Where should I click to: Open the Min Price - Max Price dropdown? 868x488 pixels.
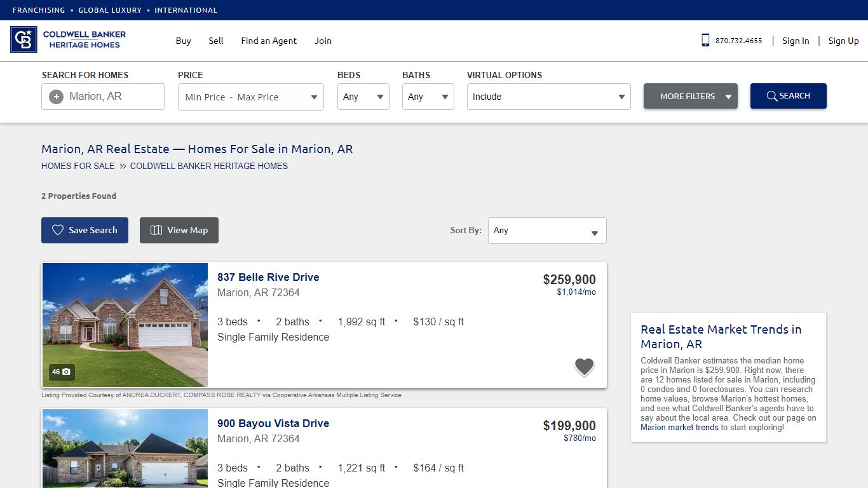coord(251,97)
